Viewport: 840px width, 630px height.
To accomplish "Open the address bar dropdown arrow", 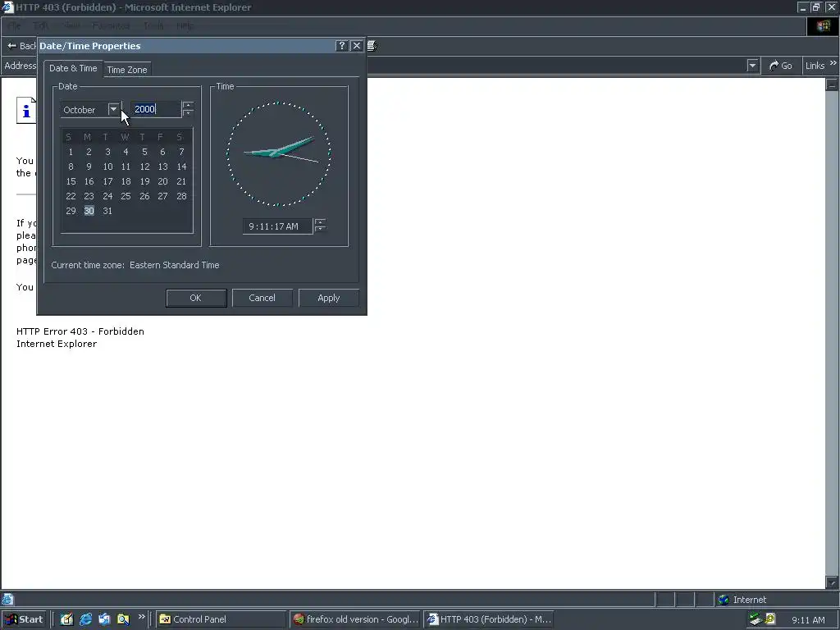I will [x=752, y=66].
